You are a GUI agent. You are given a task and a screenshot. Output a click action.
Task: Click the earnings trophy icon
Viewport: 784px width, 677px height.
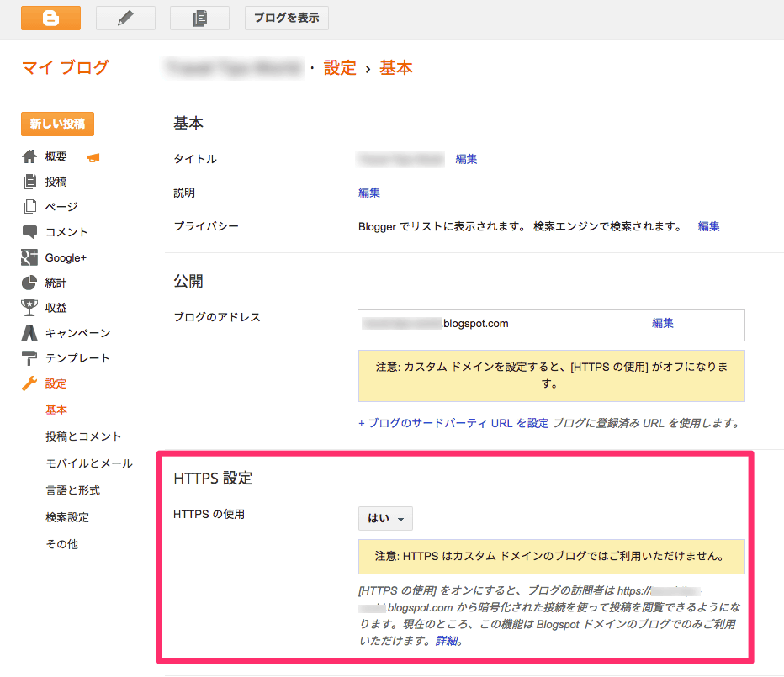point(29,308)
